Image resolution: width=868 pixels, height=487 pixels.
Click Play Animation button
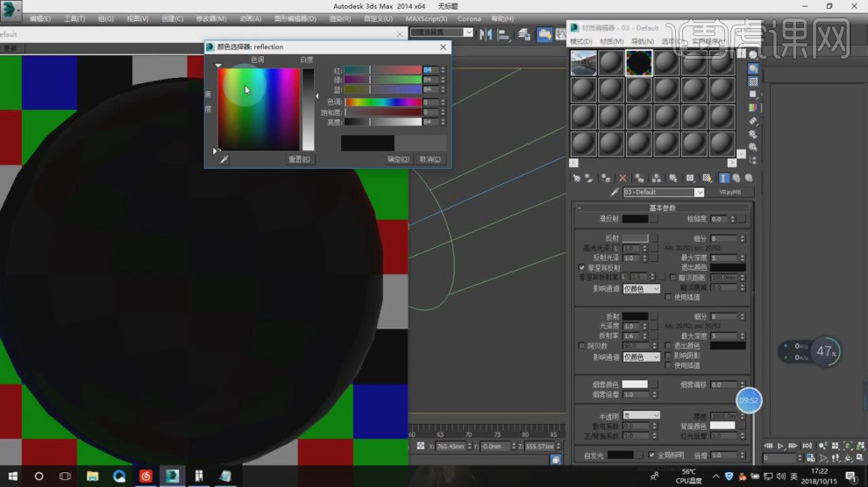780,446
